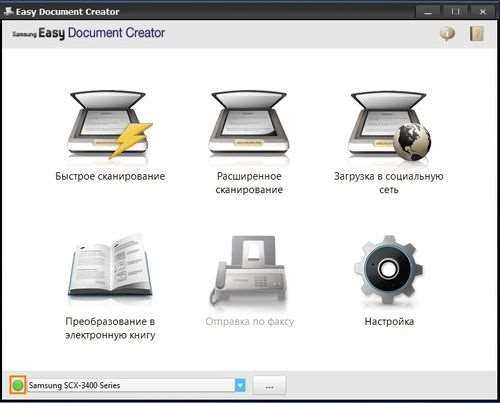
Task: Select the 'Расширенное сканирование' label
Action: 249,183
